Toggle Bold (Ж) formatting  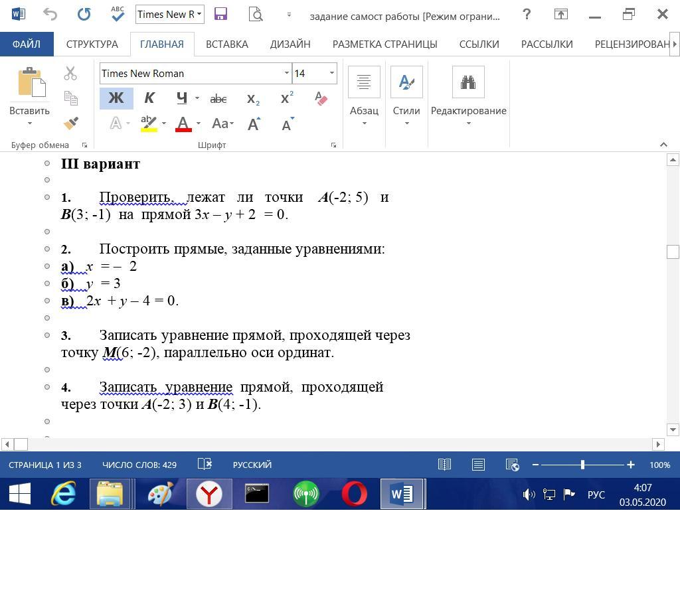116,98
